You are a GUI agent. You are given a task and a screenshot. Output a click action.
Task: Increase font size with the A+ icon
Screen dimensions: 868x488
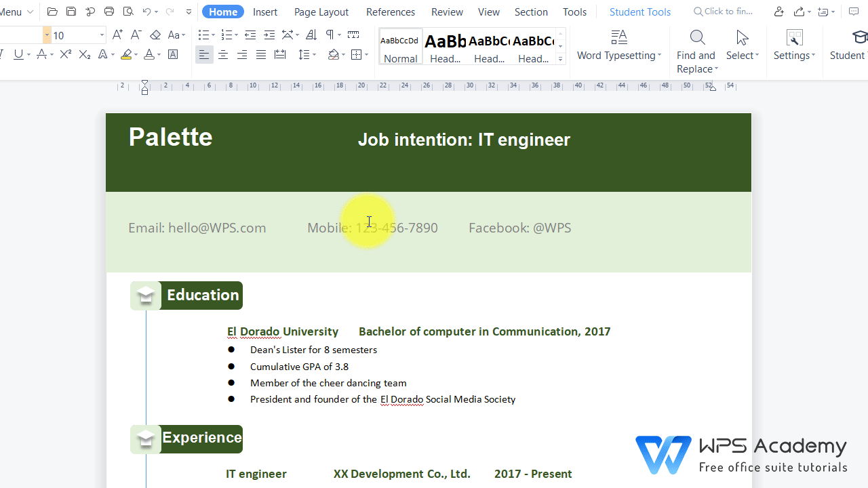tap(117, 35)
